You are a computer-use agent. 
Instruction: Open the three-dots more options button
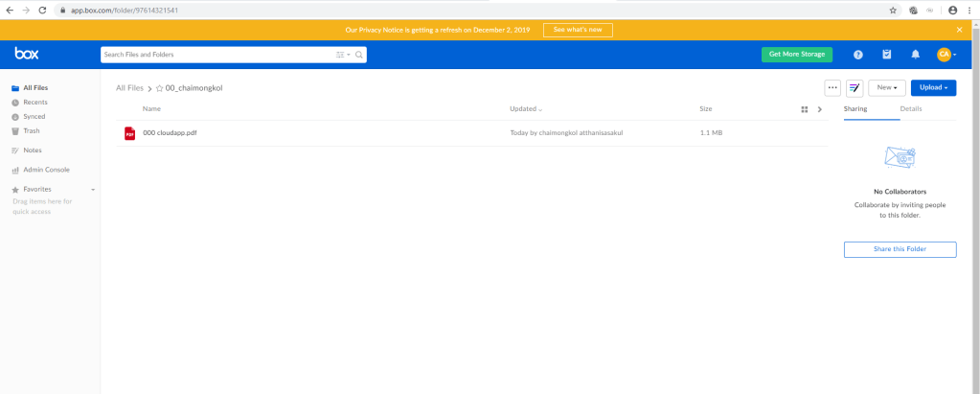[832, 88]
